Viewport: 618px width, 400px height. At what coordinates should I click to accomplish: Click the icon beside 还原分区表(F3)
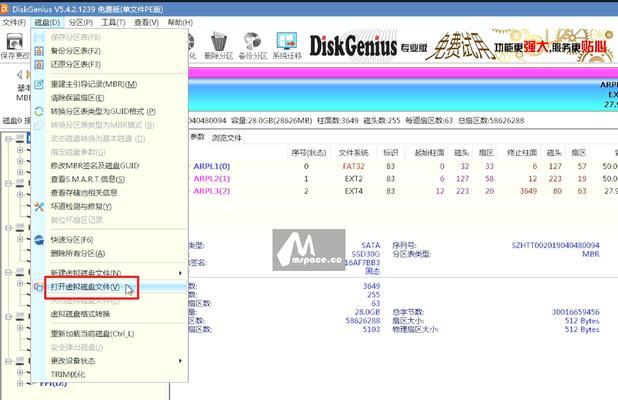tap(39, 64)
